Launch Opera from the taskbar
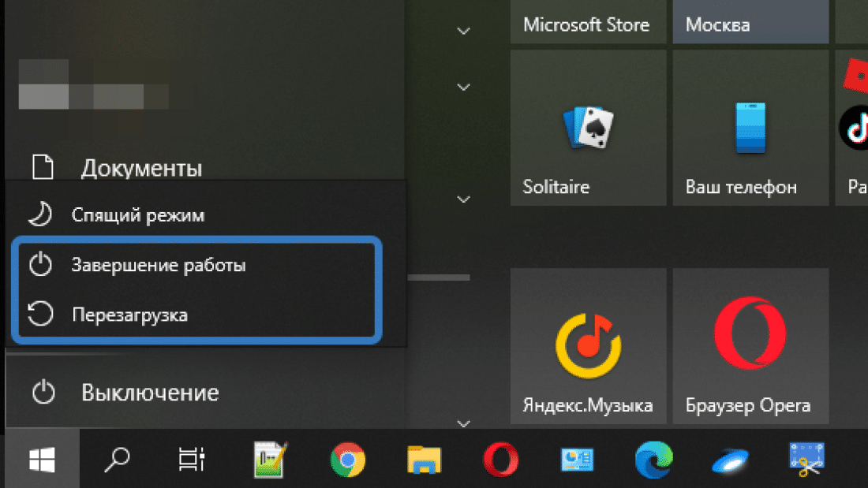This screenshot has width=868, height=488. tap(501, 459)
